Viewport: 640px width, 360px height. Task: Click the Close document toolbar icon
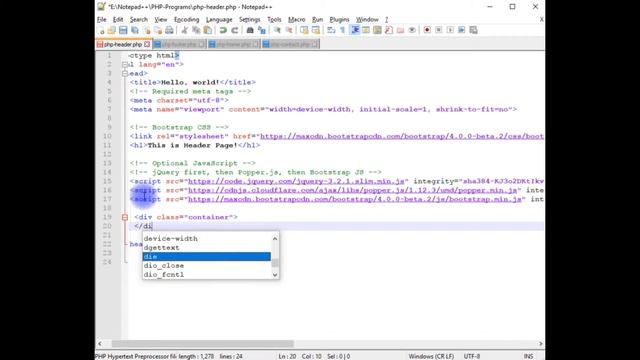(147, 30)
